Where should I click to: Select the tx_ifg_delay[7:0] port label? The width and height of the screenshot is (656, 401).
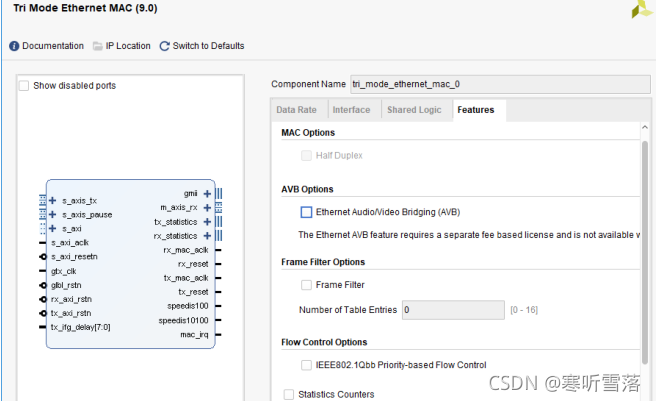click(80, 327)
